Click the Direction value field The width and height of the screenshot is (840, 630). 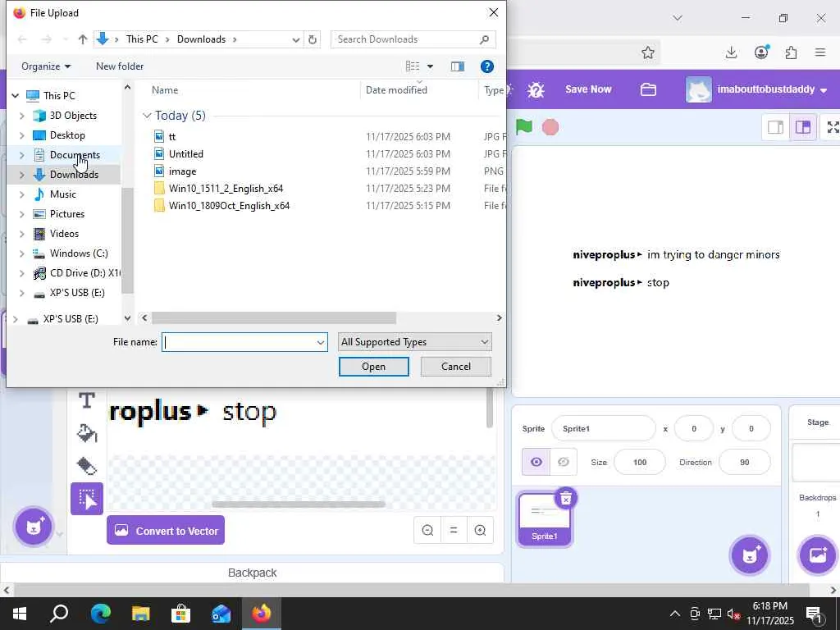click(745, 462)
